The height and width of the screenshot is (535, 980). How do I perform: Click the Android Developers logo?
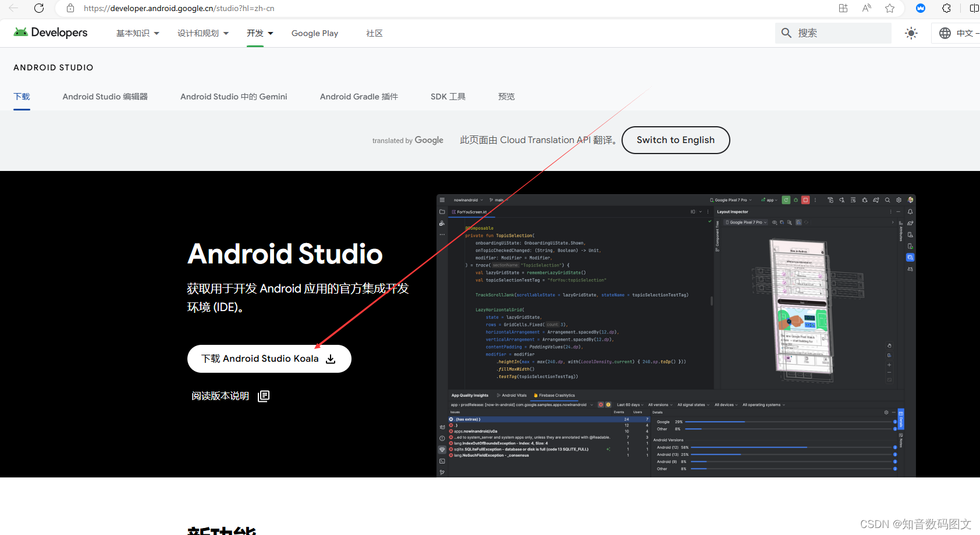[50, 33]
